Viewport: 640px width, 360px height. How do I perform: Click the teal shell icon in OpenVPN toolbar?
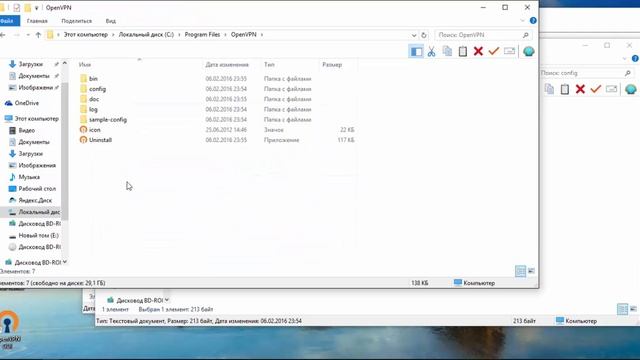click(529, 51)
